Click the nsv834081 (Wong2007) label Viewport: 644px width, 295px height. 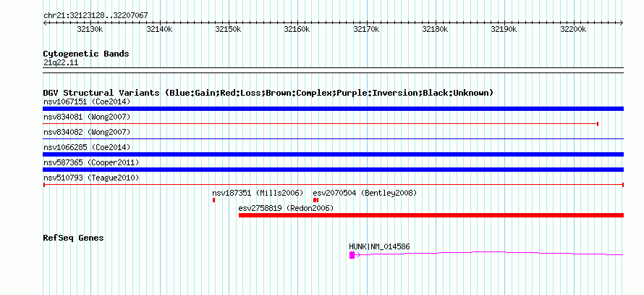(x=87, y=117)
